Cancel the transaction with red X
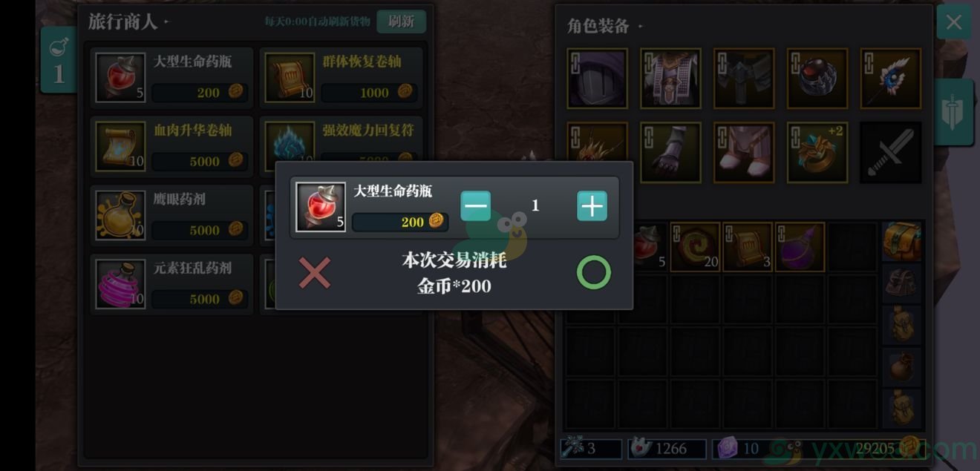Image resolution: width=980 pixels, height=471 pixels. point(315,273)
